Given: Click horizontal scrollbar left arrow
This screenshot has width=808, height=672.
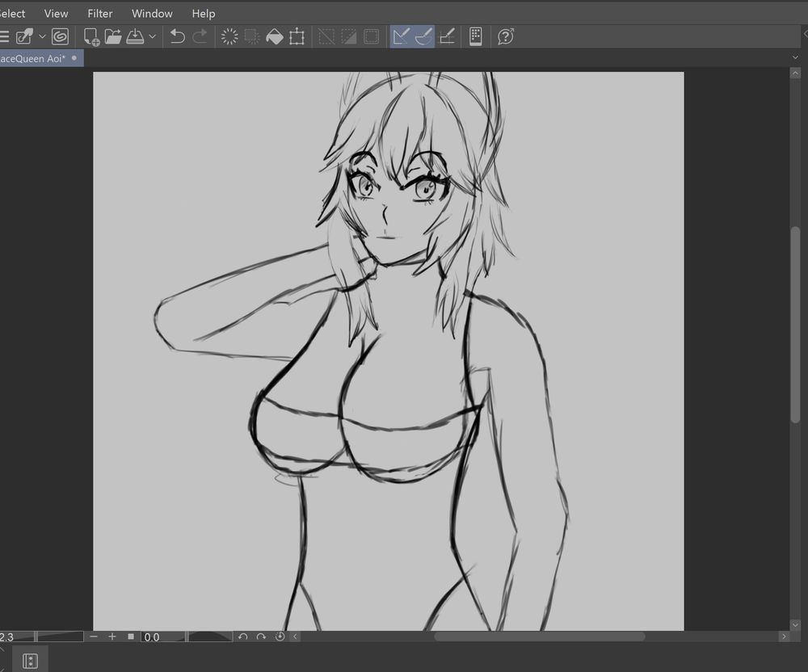Looking at the screenshot, I should tap(295, 637).
